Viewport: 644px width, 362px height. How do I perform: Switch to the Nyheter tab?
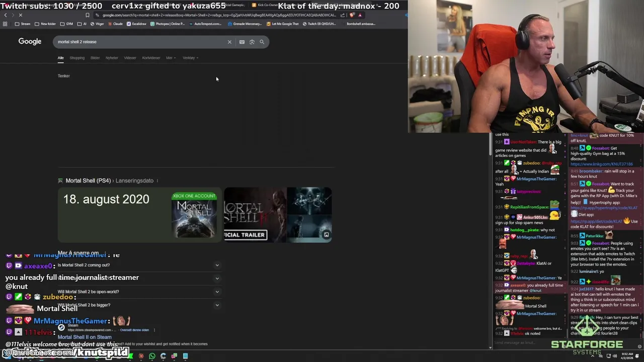tap(112, 58)
